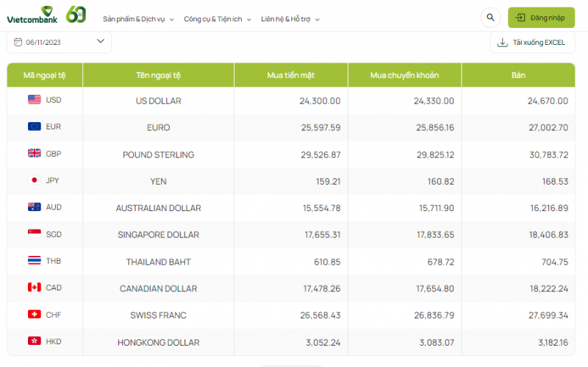Click the Vietcombank logo

click(x=32, y=15)
